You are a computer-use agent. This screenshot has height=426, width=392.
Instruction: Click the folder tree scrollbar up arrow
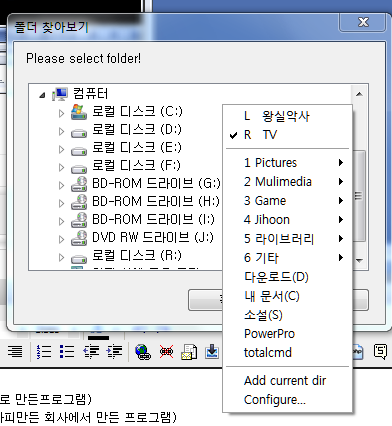click(359, 94)
